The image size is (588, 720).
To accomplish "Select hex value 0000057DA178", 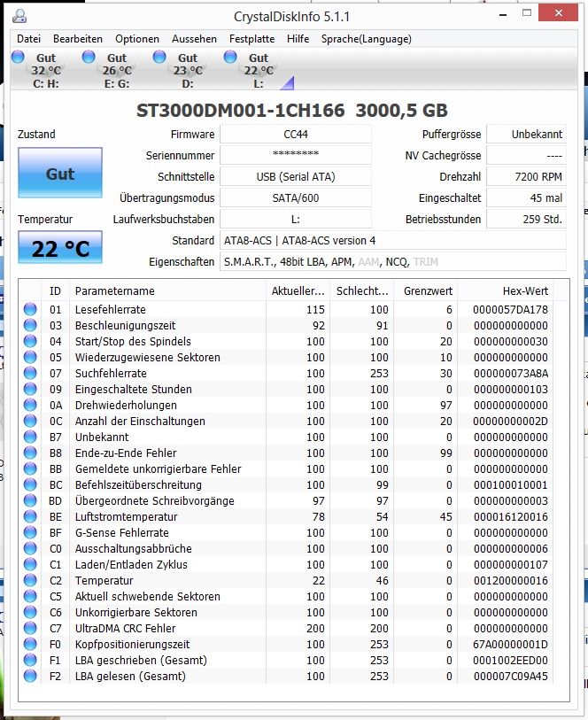I will [x=510, y=309].
